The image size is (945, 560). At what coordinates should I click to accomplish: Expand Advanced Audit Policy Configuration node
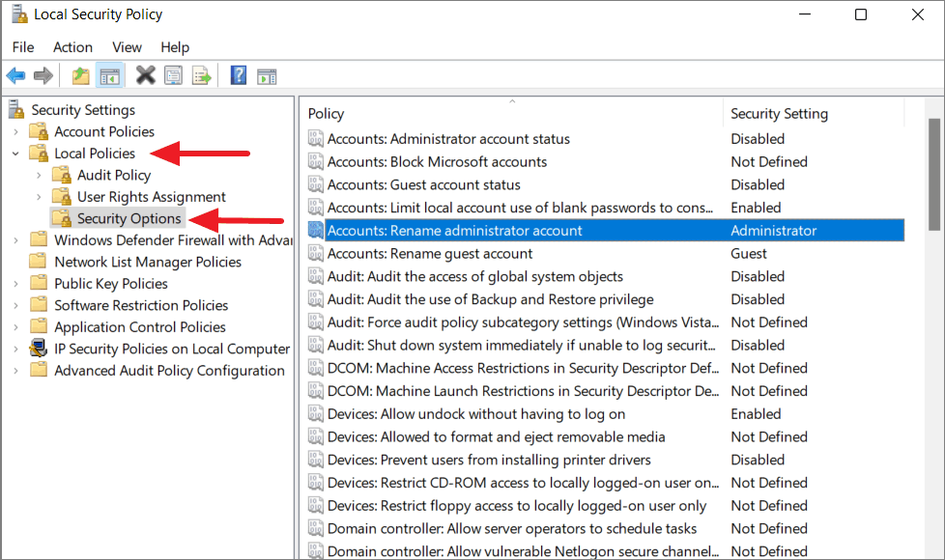pyautogui.click(x=15, y=371)
